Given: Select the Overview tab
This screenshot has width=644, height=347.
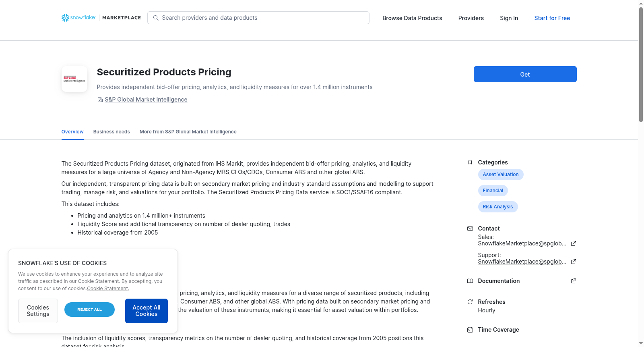Looking at the screenshot, I should click(72, 132).
